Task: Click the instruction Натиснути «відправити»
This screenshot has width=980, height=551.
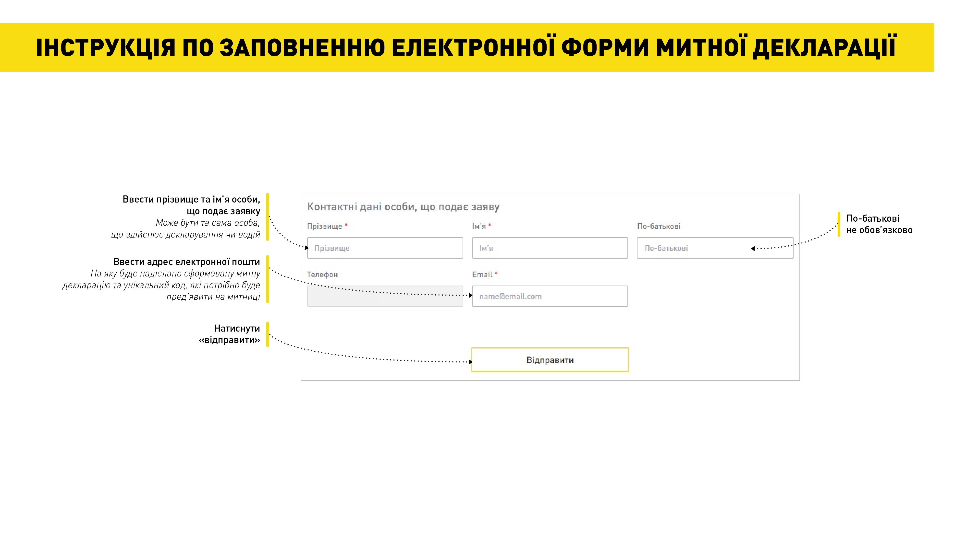Action: coord(229,334)
